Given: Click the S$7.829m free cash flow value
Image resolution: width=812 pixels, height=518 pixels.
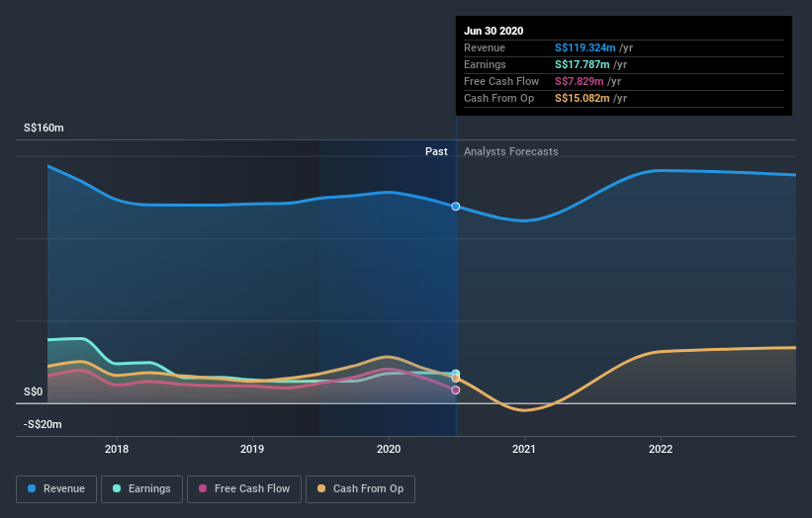Looking at the screenshot, I should pyautogui.click(x=579, y=81).
